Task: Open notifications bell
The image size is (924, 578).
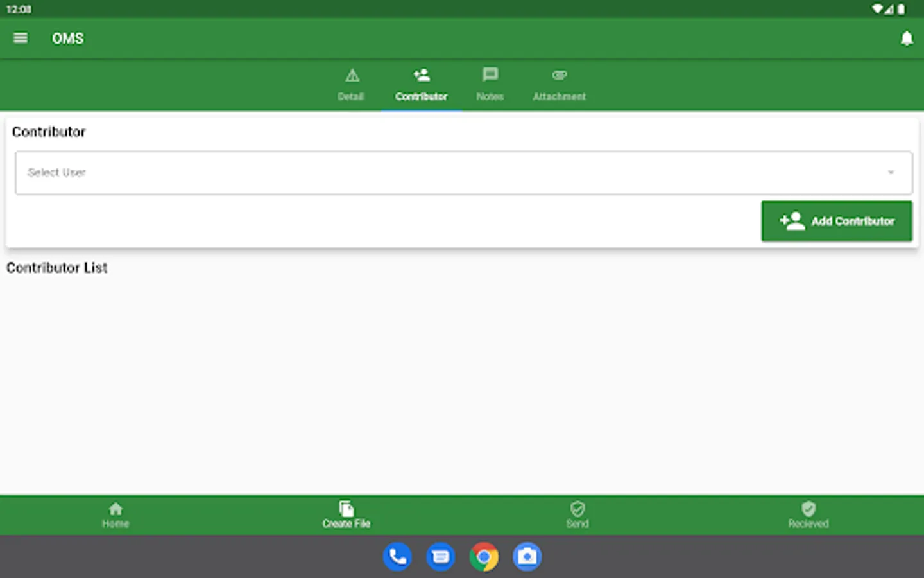Action: [907, 39]
